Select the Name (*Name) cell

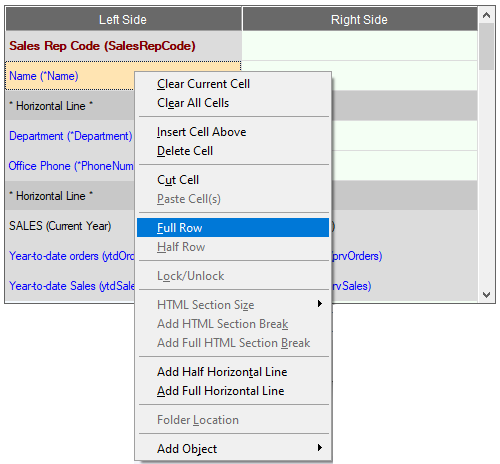coord(70,76)
